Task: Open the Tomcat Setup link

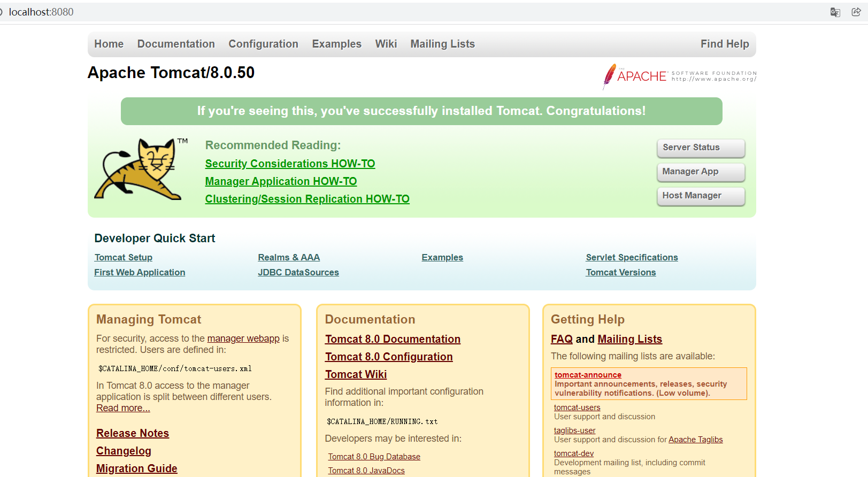Action: pyautogui.click(x=124, y=257)
